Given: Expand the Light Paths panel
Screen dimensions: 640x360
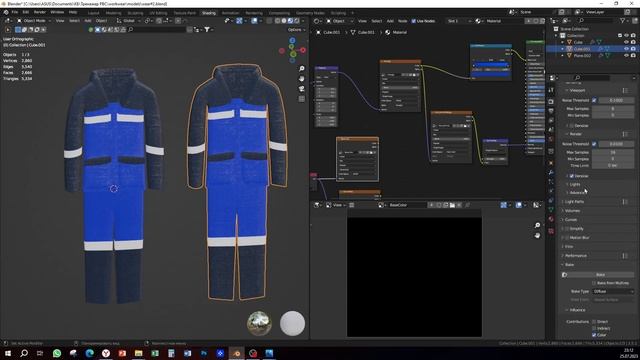Looking at the screenshot, I should 574,202.
